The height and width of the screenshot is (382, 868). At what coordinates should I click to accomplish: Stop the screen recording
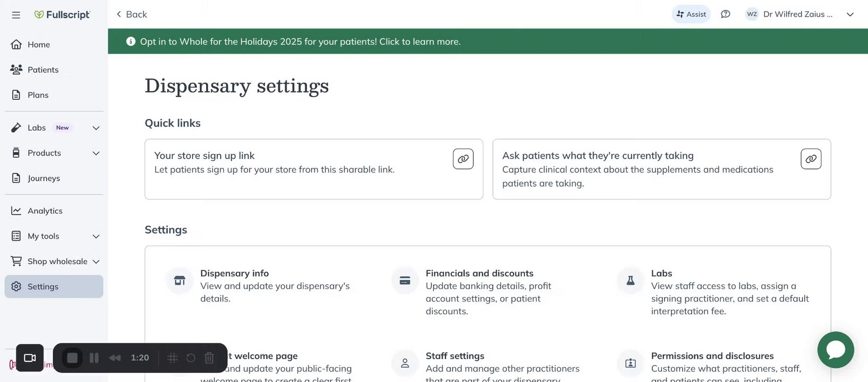click(x=72, y=358)
